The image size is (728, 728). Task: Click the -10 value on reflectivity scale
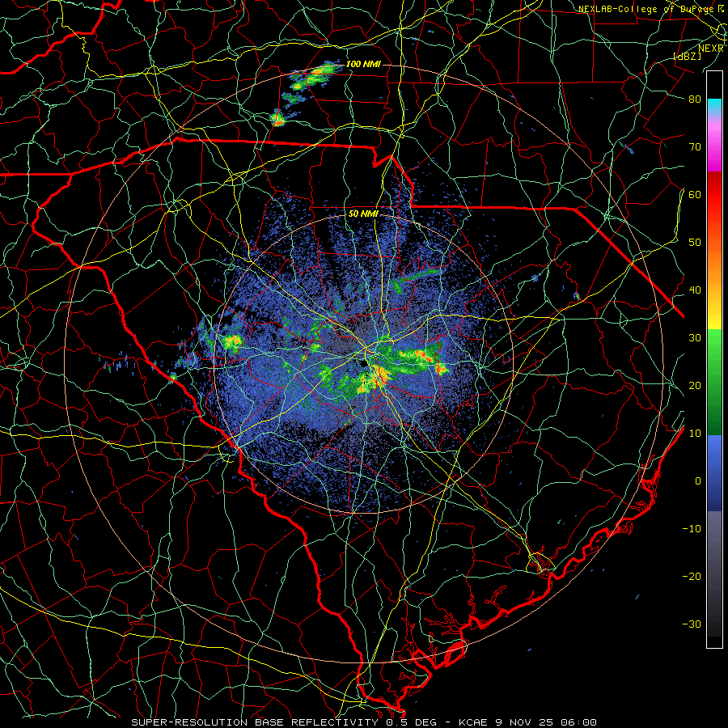coord(692,528)
